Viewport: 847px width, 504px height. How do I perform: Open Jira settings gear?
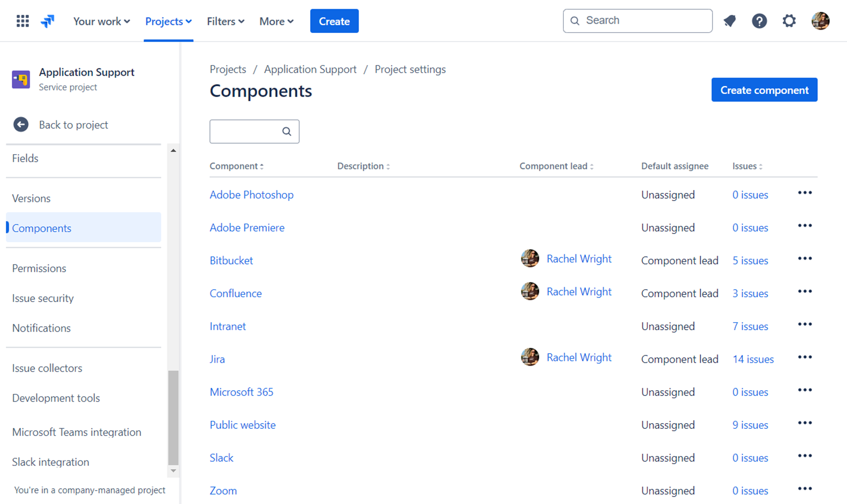(789, 21)
